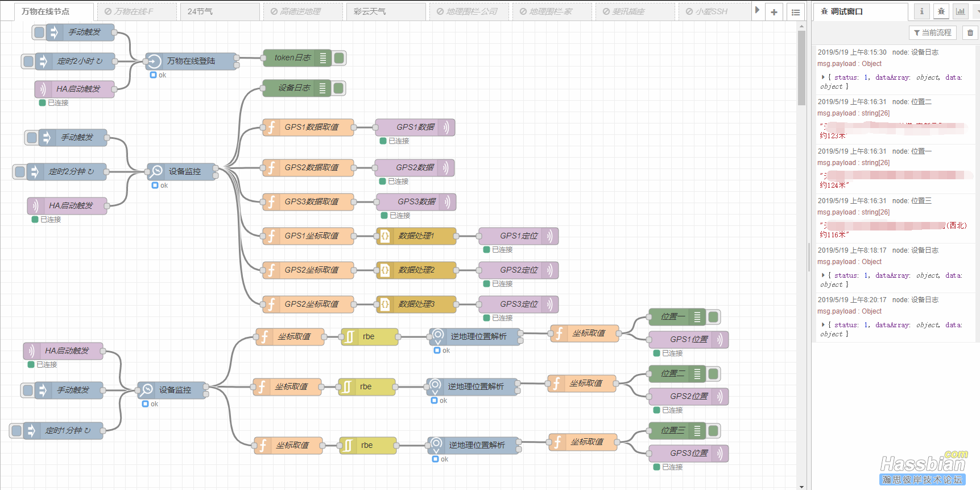980x490 pixels.
Task: Clear debug log with trash icon
Action: point(970,33)
